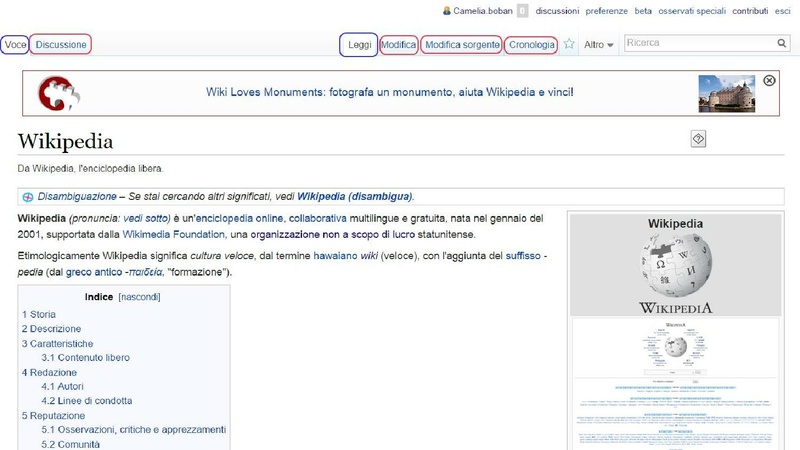Jump to section 2 Descrizione
Viewport: 800px width, 450px height.
tap(52, 329)
